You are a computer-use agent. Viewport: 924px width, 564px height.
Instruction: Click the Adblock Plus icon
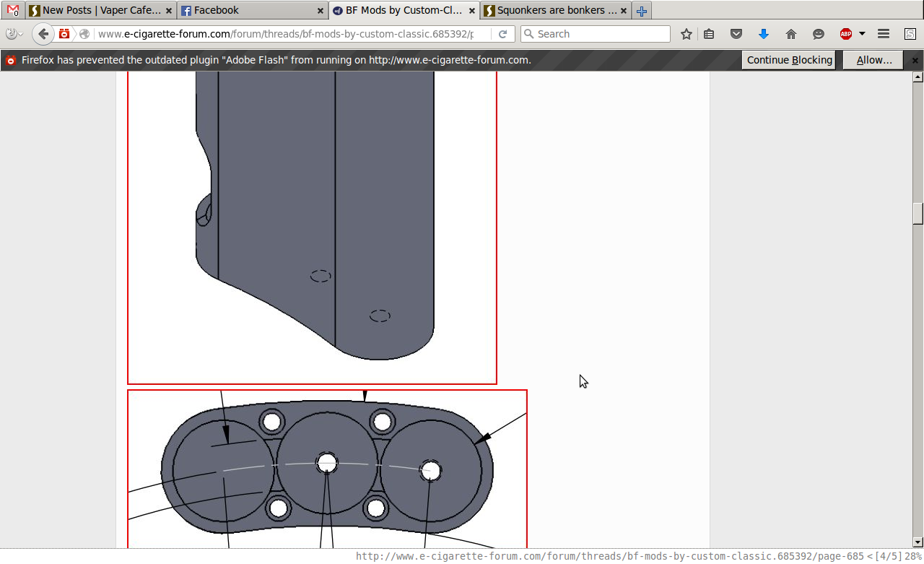click(845, 34)
